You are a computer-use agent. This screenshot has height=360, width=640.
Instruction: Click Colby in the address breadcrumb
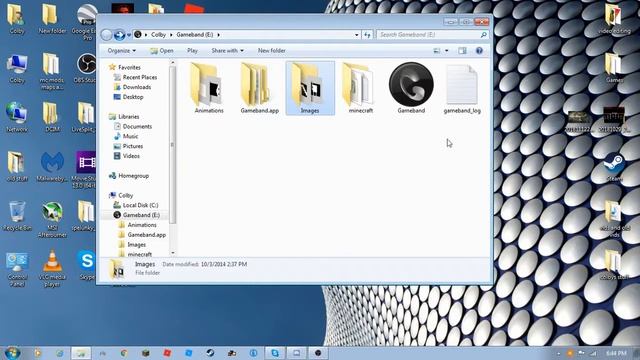(x=158, y=35)
